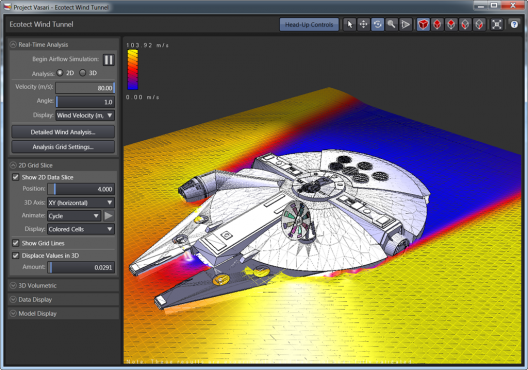528x370 pixels.
Task: Pause the airflow simulation
Action: click(108, 60)
